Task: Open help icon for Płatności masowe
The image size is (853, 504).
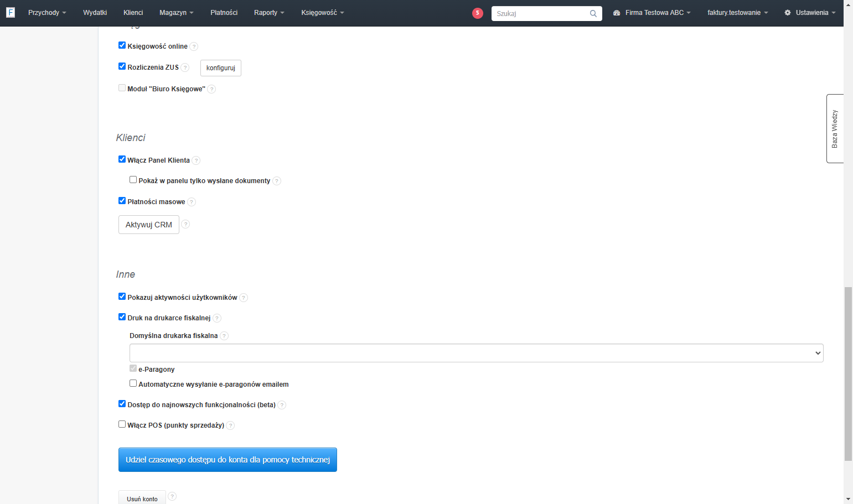Action: [192, 202]
